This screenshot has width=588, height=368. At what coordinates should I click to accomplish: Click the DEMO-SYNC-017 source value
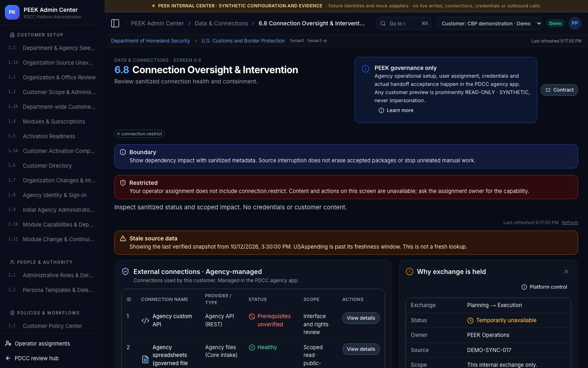(x=489, y=350)
